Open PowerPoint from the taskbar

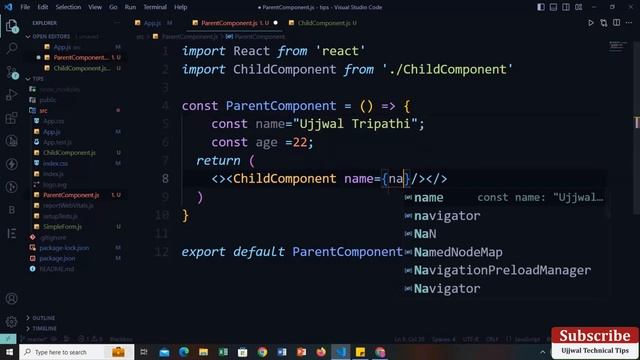coord(301,352)
